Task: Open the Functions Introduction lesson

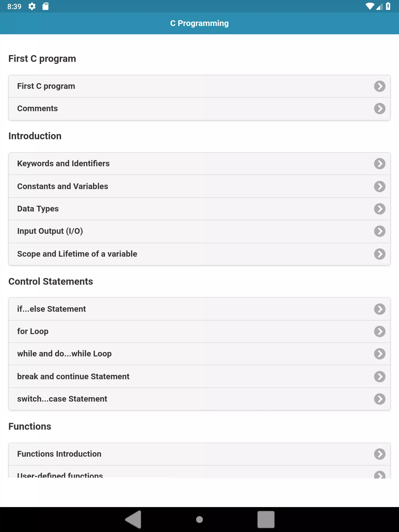Action: point(199,454)
